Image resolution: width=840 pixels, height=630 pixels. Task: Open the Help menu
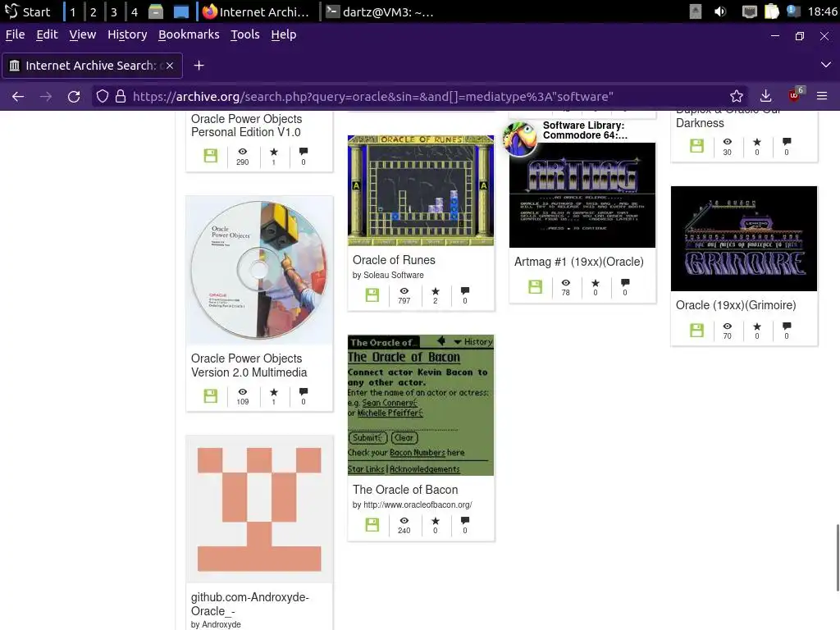click(283, 34)
